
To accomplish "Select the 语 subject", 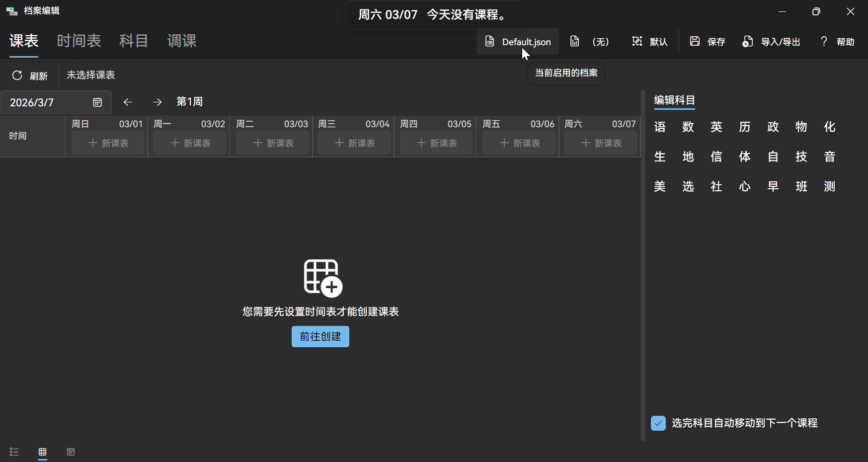I will click(660, 127).
